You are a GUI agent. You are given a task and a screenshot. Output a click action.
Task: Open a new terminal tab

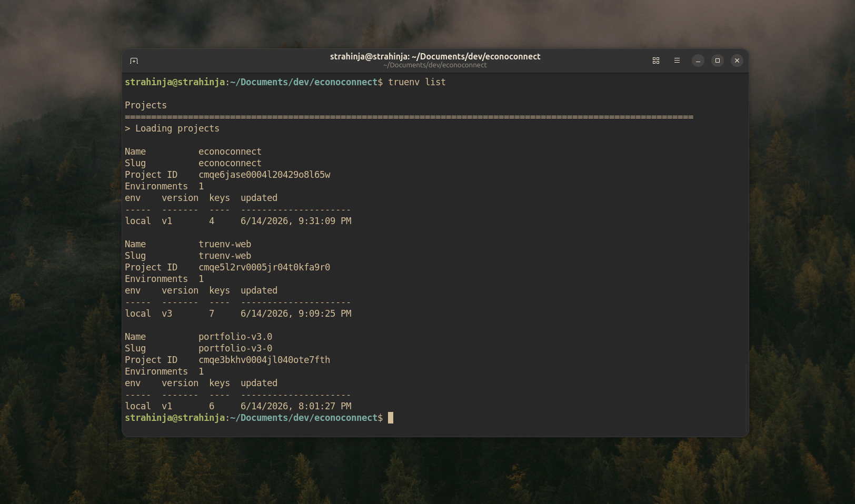[x=134, y=61]
